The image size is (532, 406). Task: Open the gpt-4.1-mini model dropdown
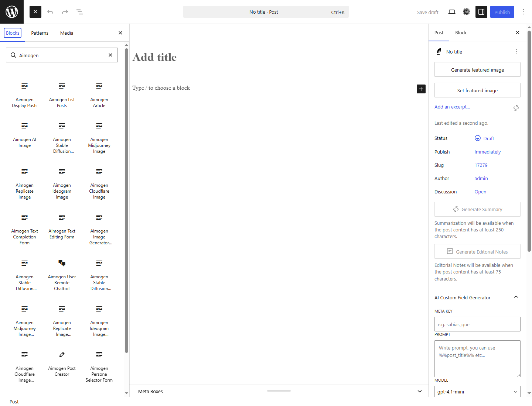click(x=477, y=391)
